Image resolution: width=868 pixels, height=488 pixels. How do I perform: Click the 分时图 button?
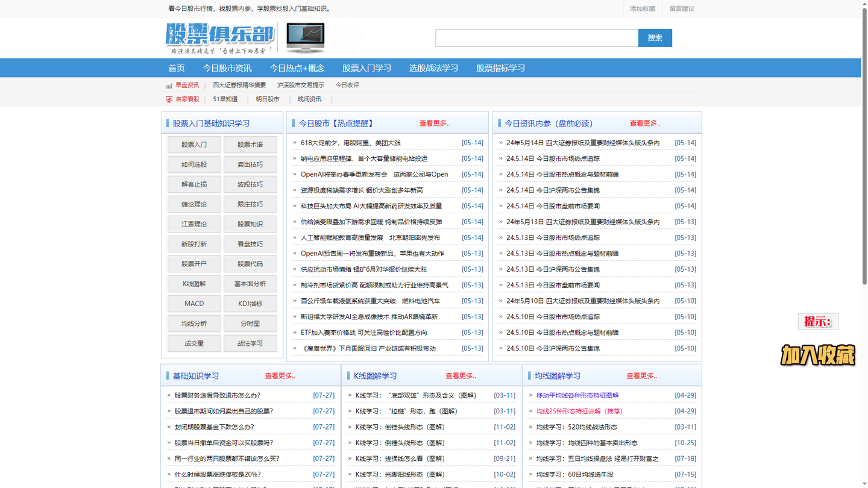point(250,324)
